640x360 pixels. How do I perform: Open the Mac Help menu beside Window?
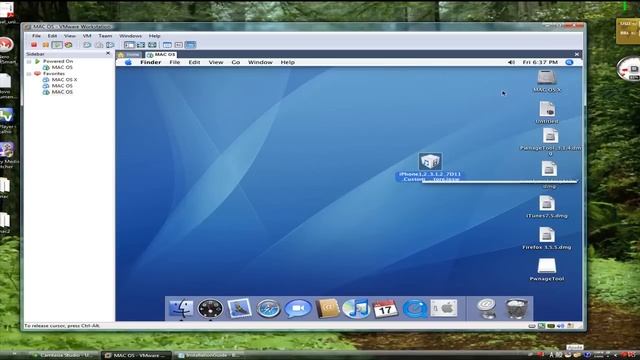click(287, 62)
